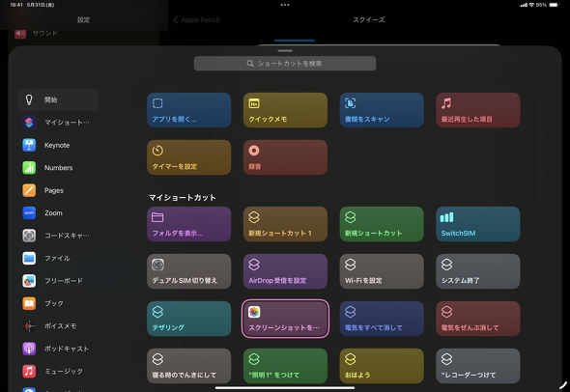Select the 最近再生した項目 tile
Viewport: 570px width, 392px height.
pos(477,110)
